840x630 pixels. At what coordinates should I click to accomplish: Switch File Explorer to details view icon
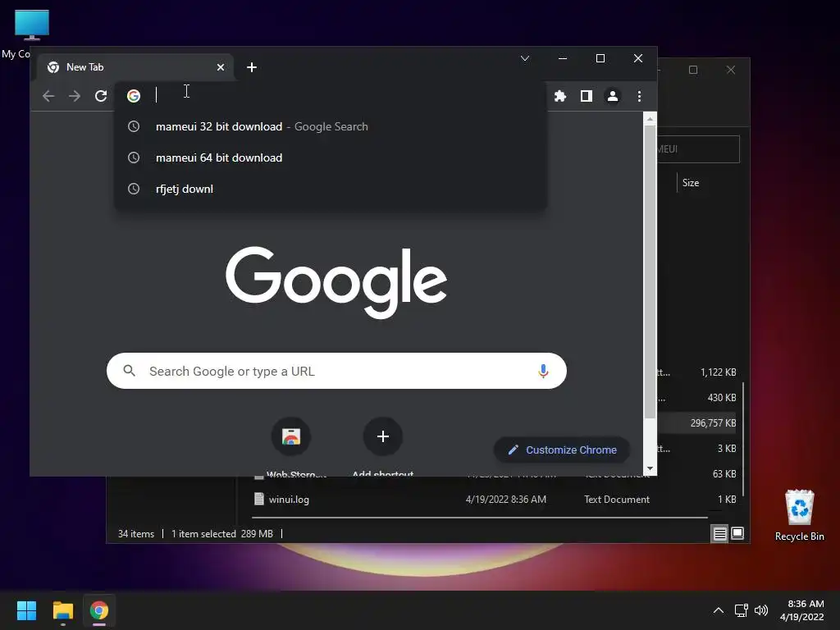pos(719,533)
